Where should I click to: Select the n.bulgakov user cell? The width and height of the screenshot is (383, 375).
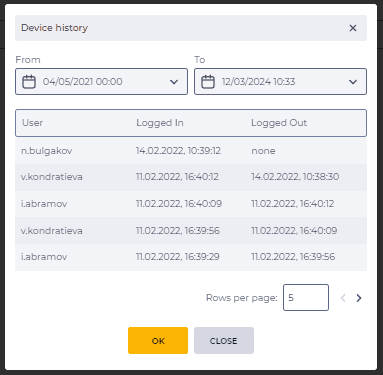tap(46, 151)
